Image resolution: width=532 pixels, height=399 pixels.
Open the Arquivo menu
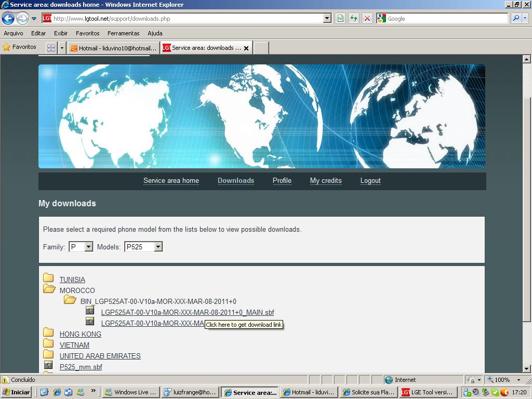point(13,33)
